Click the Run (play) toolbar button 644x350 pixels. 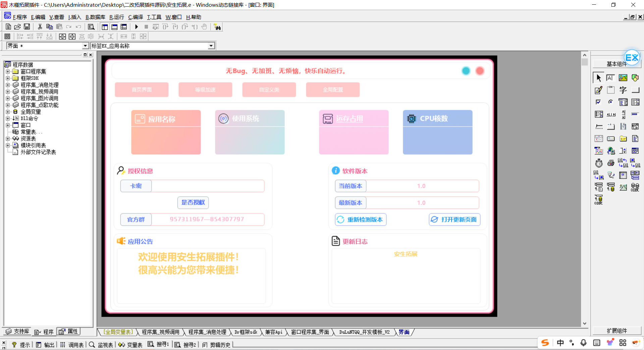pos(137,27)
